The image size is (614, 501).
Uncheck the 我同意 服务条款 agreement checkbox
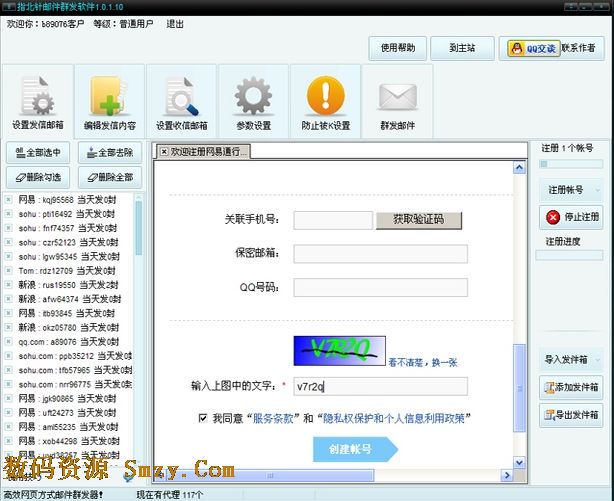(x=203, y=418)
